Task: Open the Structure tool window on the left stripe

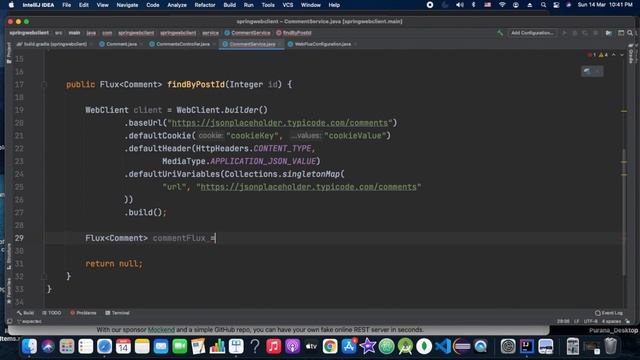Action: (9, 256)
